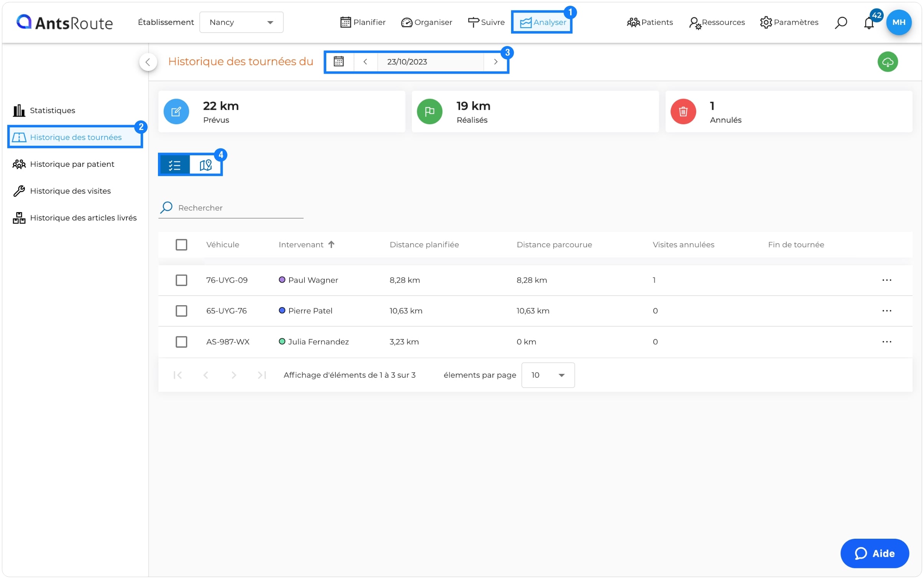Switch to map view

pyautogui.click(x=206, y=165)
